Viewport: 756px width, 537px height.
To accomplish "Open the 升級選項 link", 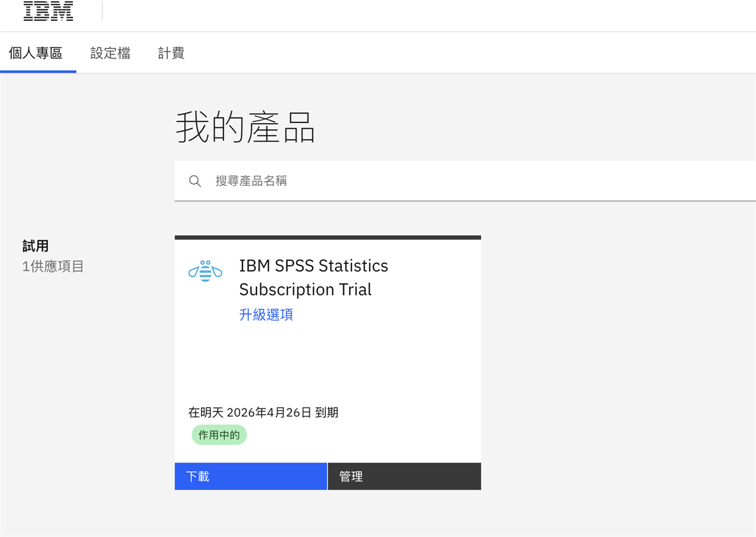I will (x=266, y=315).
